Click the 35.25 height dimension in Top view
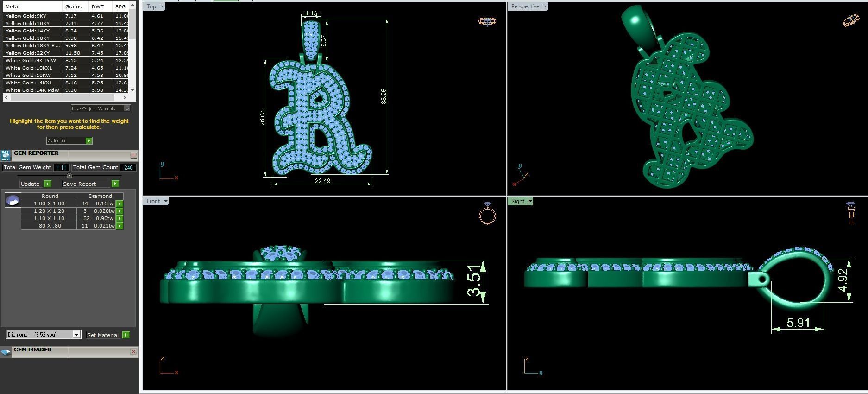The image size is (868, 394). point(384,96)
